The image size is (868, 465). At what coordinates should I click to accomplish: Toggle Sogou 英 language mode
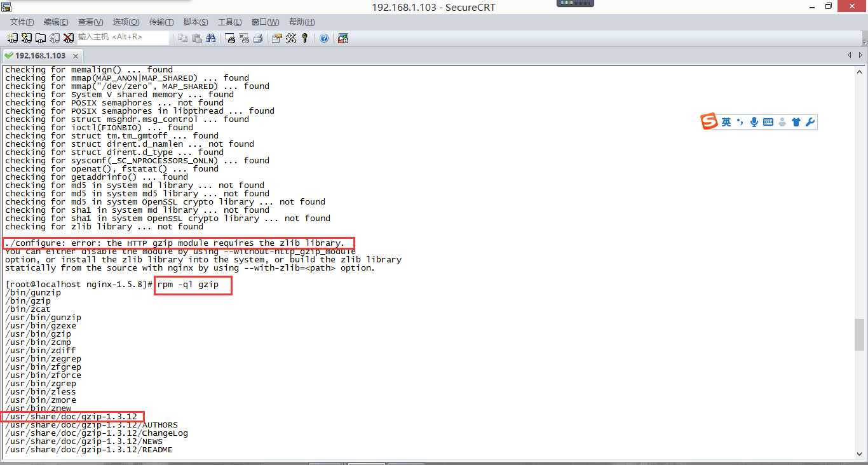pyautogui.click(x=726, y=122)
